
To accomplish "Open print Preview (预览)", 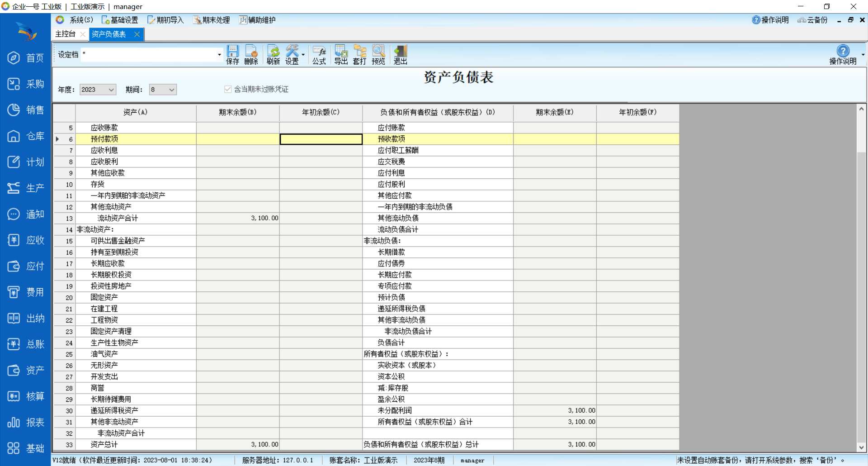I will click(378, 54).
